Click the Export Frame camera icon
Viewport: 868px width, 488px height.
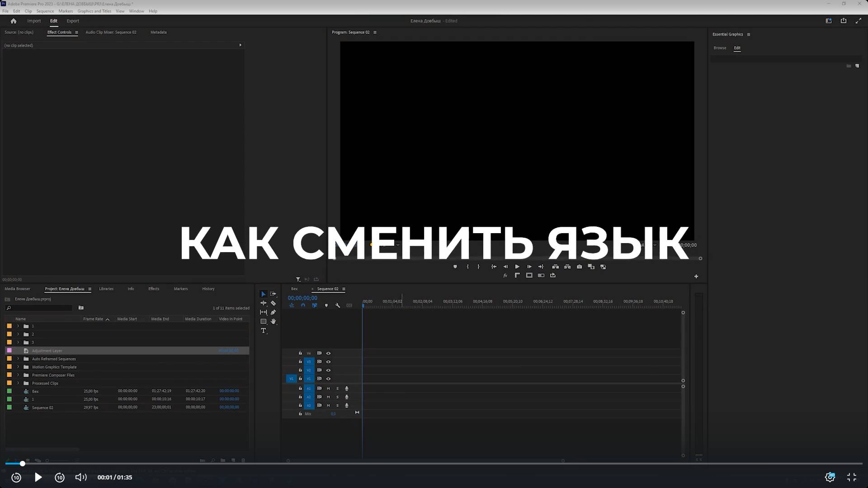(579, 267)
